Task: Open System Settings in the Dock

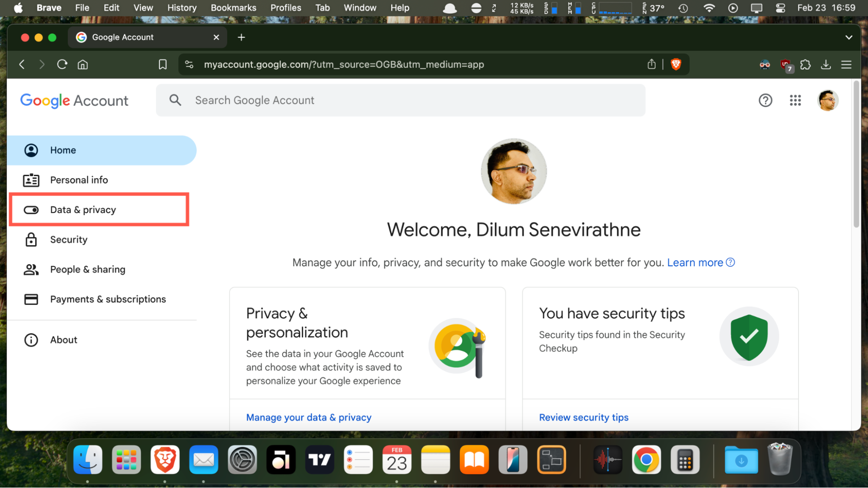Action: point(242,460)
